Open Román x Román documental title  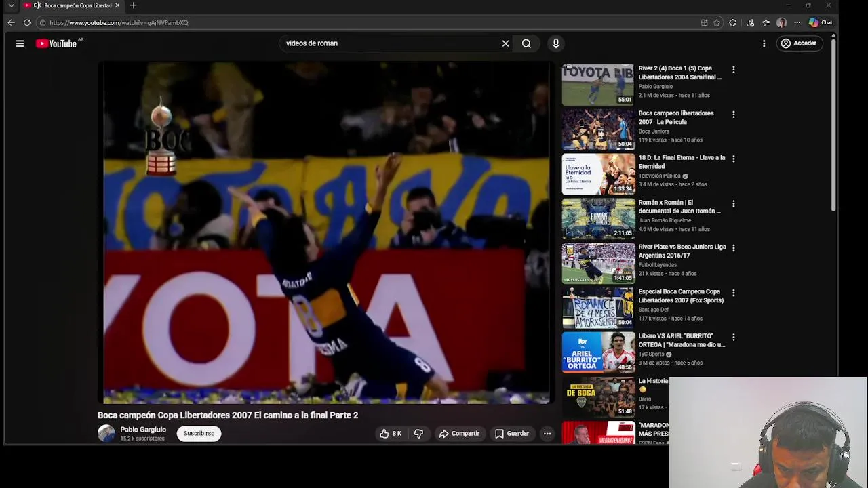point(679,207)
